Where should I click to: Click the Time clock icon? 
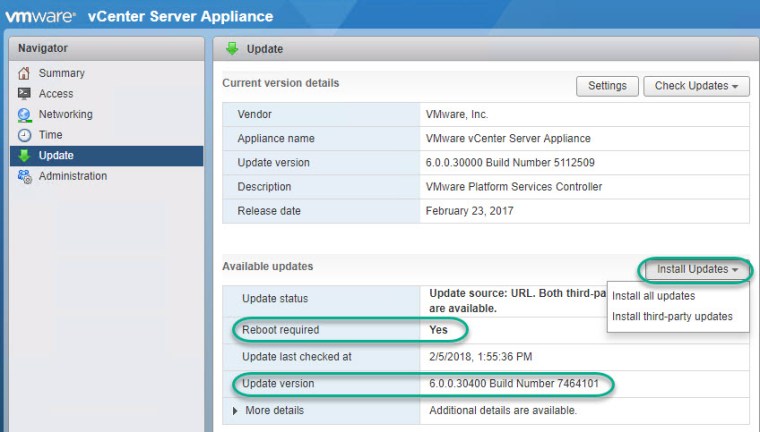point(24,135)
